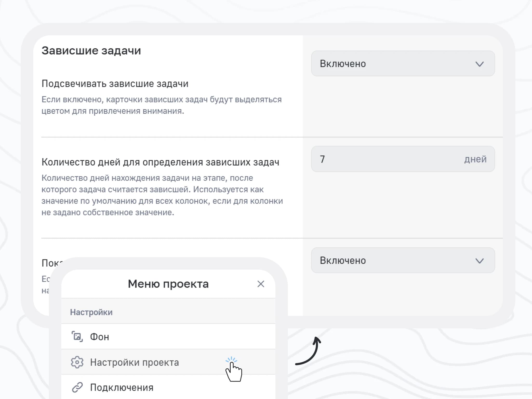Click the background image icon next to 'Фон'

pos(77,337)
